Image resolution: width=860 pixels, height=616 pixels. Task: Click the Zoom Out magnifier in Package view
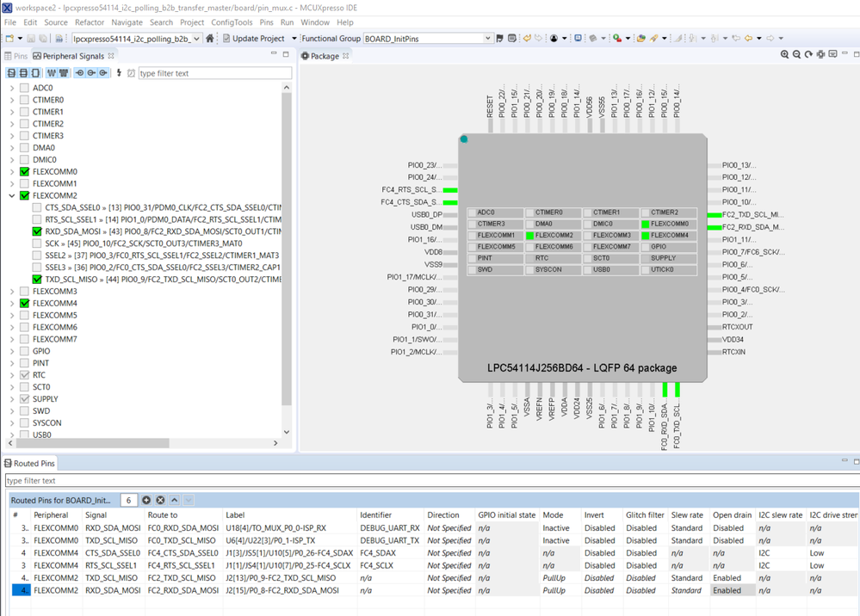tap(797, 54)
